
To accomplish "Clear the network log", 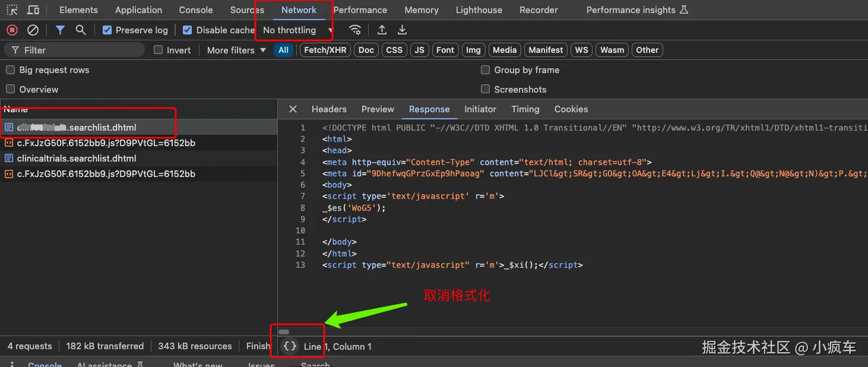I will 33,30.
